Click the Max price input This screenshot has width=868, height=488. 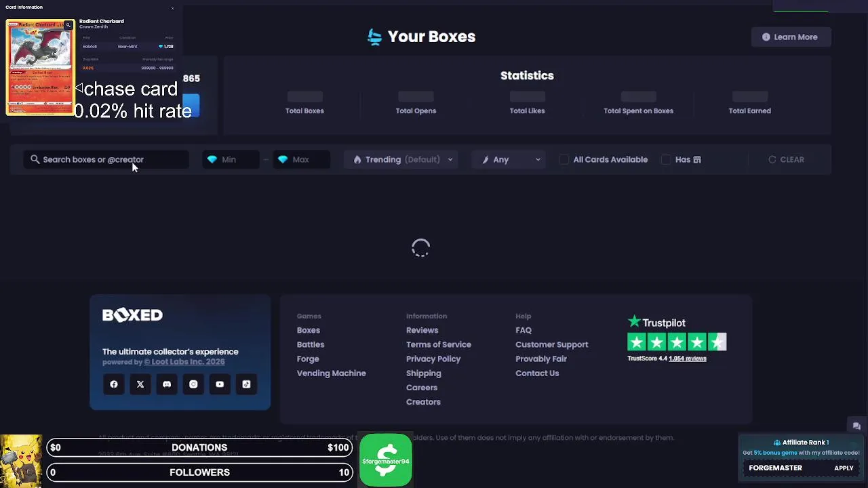pos(301,160)
